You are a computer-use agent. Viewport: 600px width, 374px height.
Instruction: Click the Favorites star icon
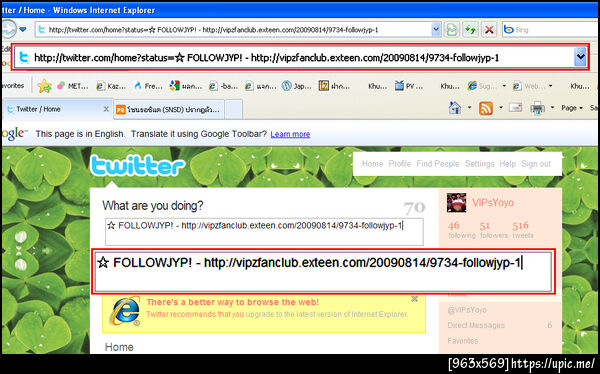tap(44, 86)
